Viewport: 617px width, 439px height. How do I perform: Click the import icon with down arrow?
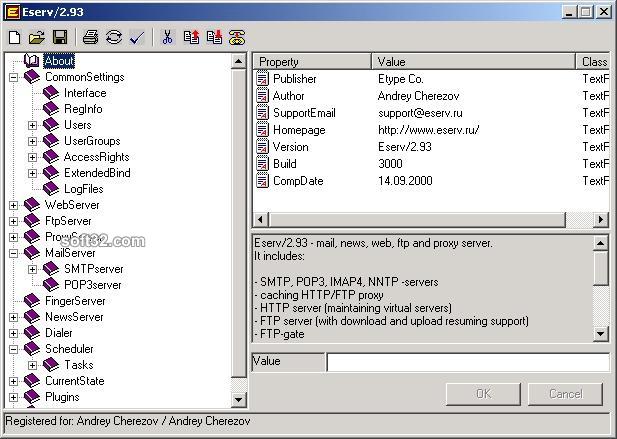[214, 37]
